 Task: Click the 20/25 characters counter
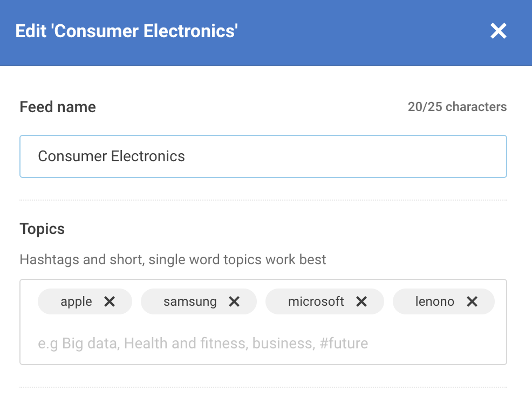point(457,107)
